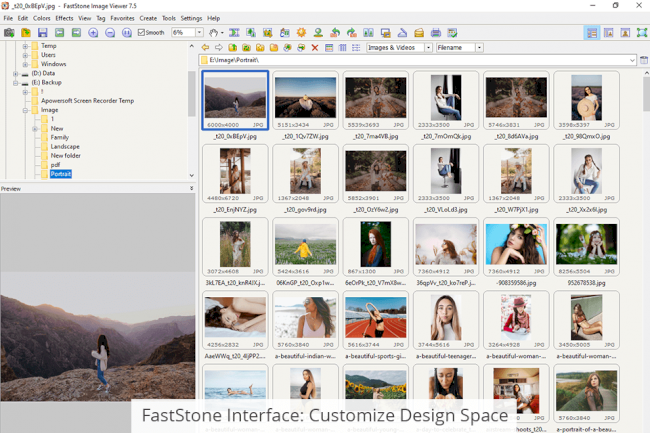
Task: Collapse the Image folder node
Action: 25,110
